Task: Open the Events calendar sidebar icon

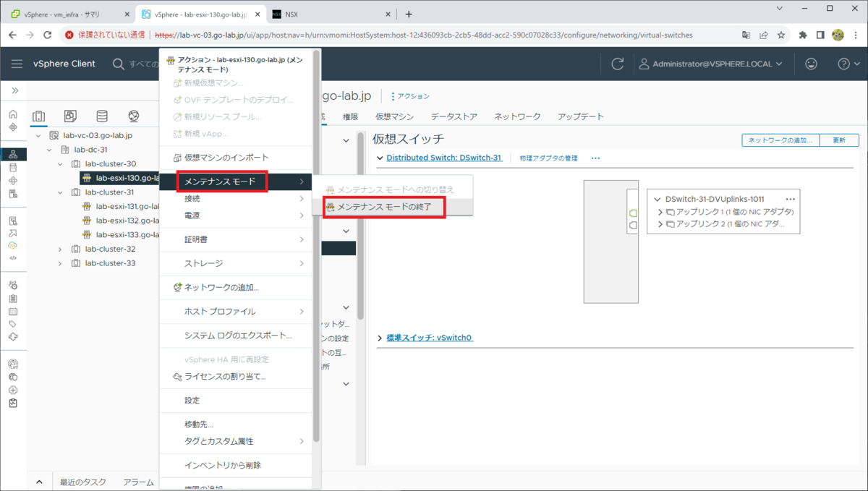Action: coord(13,311)
